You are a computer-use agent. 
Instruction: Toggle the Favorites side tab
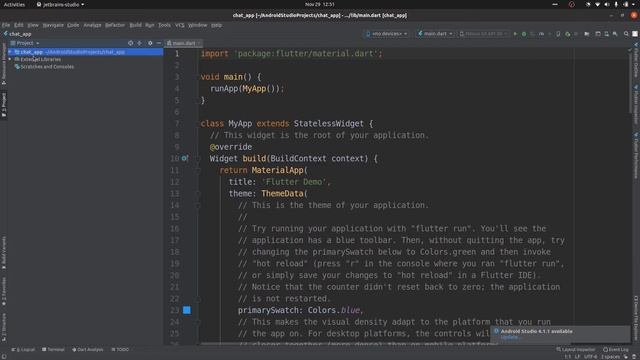click(4, 291)
